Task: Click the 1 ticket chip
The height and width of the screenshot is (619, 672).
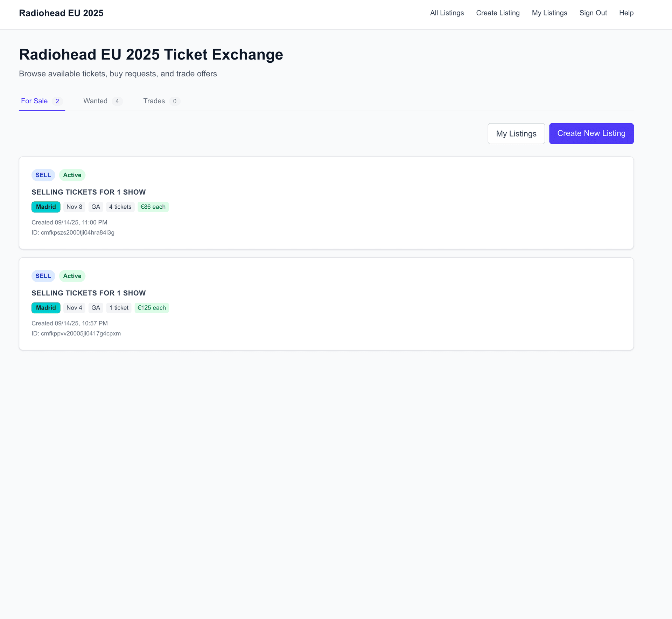Action: (x=119, y=308)
